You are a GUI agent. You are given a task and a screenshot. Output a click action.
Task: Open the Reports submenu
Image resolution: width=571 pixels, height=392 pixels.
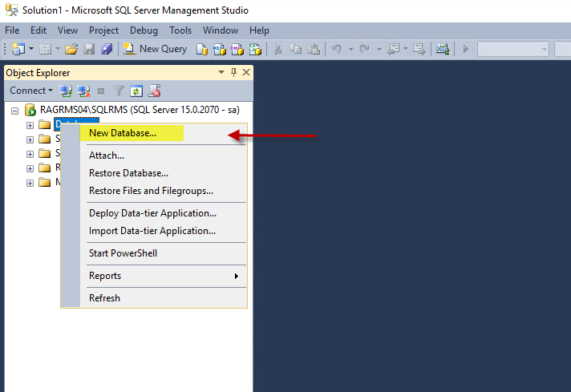pos(163,276)
